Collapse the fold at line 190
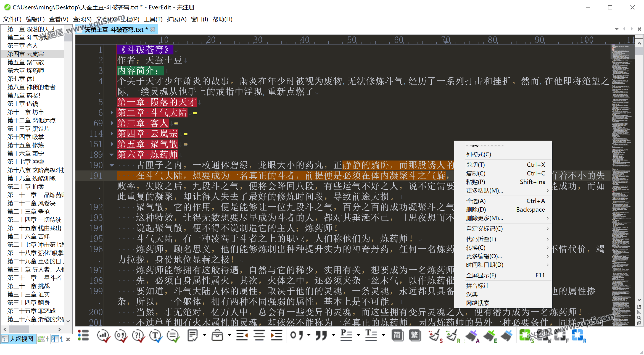This screenshot has width=644, height=355. click(x=112, y=165)
